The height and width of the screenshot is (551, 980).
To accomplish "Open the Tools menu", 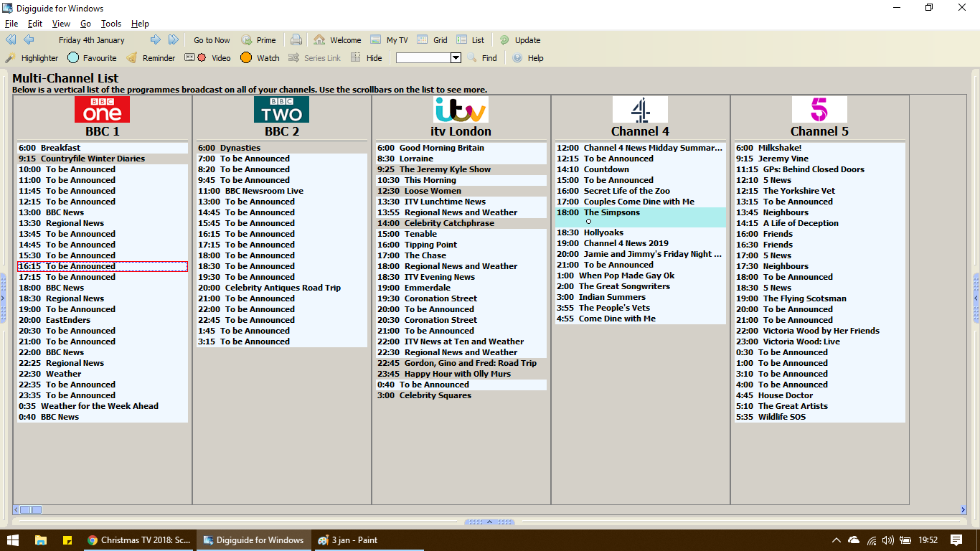I will (x=111, y=24).
